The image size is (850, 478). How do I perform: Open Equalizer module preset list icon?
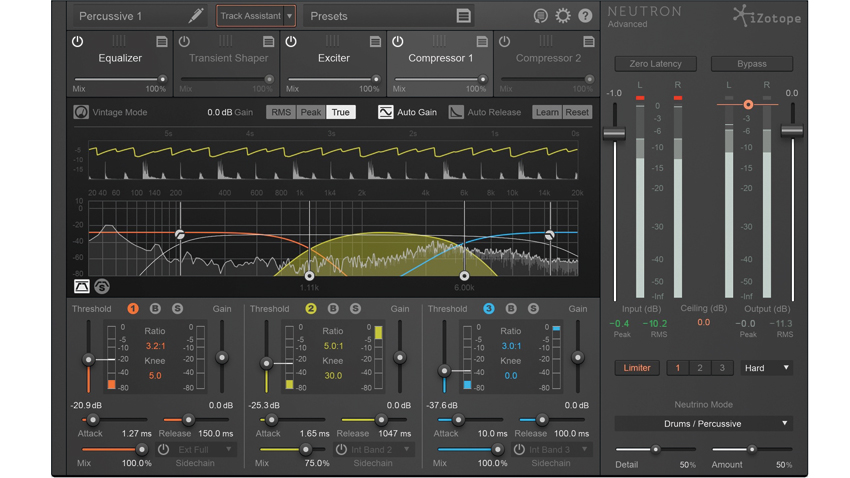tap(162, 42)
